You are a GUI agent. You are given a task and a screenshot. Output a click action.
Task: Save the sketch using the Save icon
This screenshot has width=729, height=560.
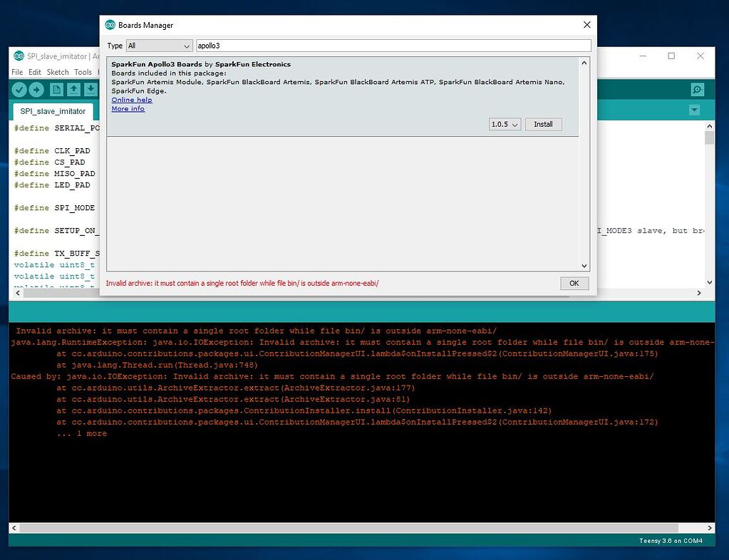click(x=91, y=89)
